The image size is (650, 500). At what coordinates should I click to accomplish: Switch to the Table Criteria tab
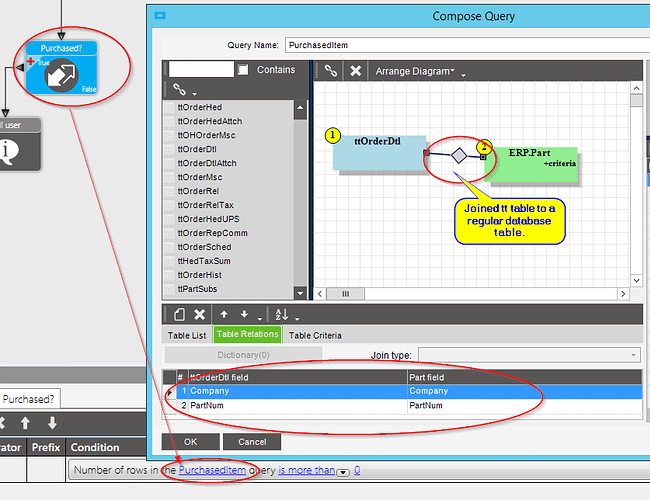315,335
